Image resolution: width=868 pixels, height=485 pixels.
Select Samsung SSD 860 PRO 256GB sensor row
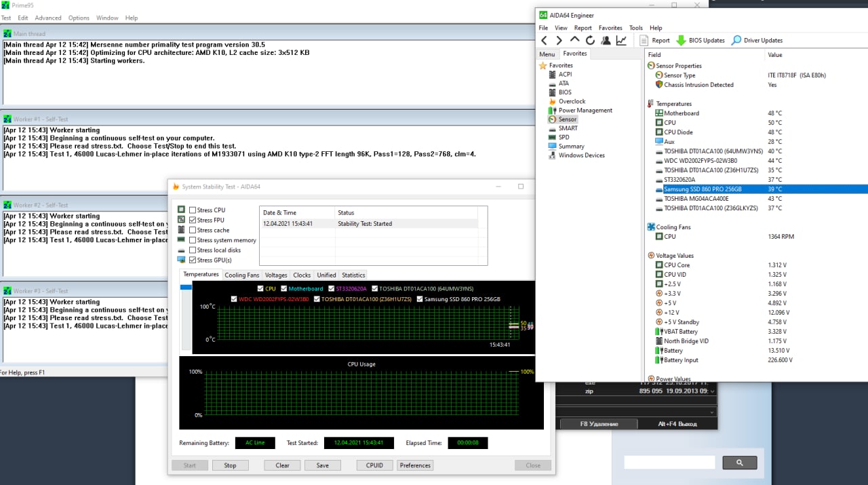[755, 189]
